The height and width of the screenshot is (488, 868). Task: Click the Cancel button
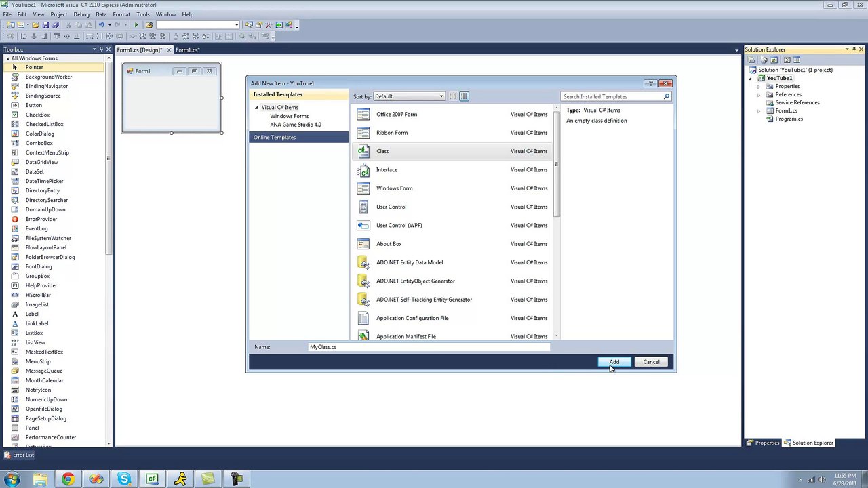click(651, 362)
